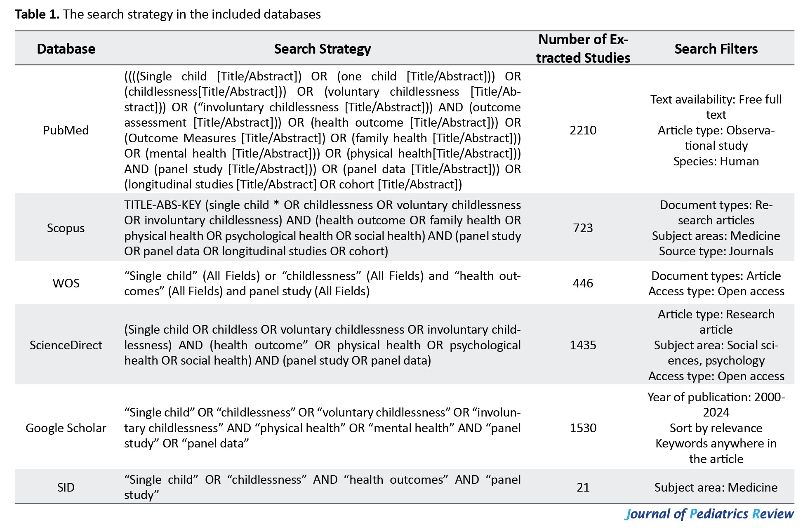The height and width of the screenshot is (532, 810).
Task: Select the ScienceDirect database cell
Action: (x=66, y=345)
